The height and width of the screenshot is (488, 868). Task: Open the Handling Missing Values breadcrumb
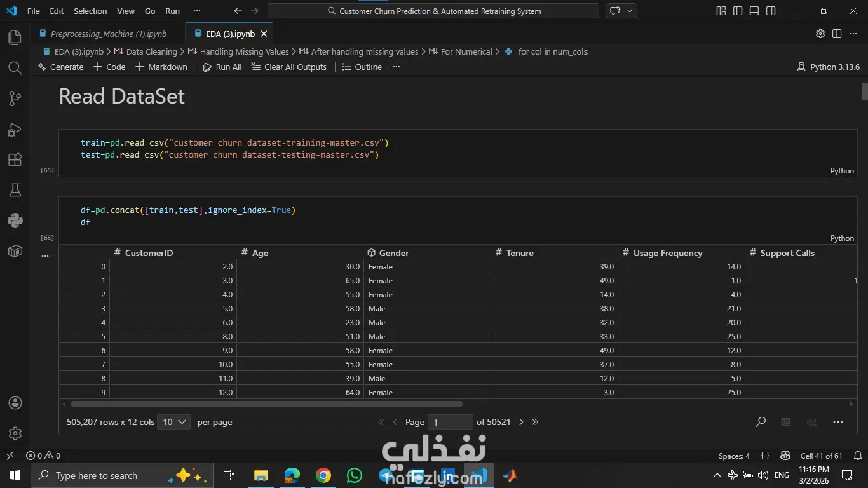point(238,51)
